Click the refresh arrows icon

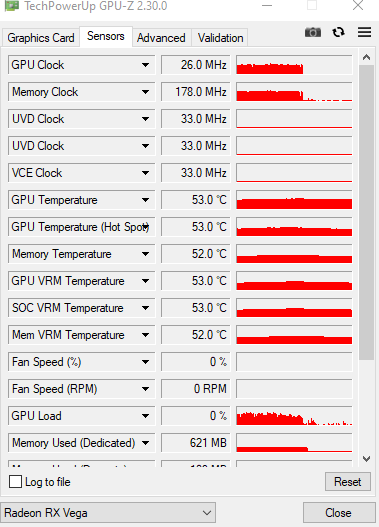338,32
